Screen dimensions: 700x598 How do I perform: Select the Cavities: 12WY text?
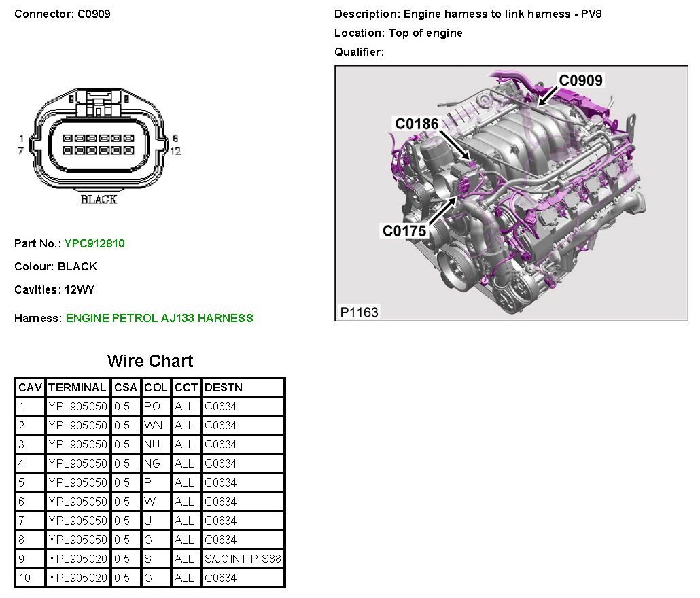tap(54, 290)
